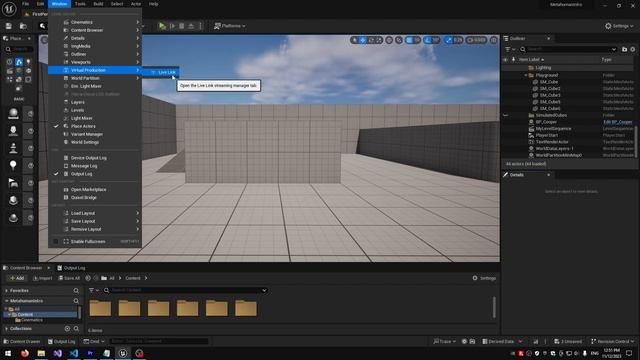Click Env. Light Mixer menu entry
This screenshot has width=640, height=360.
point(95,86)
